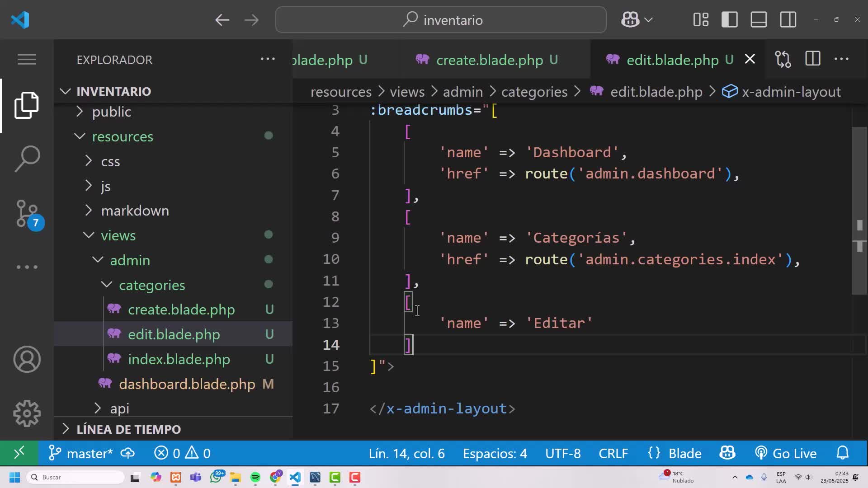Open the Copilot status icon in status bar

(727, 453)
